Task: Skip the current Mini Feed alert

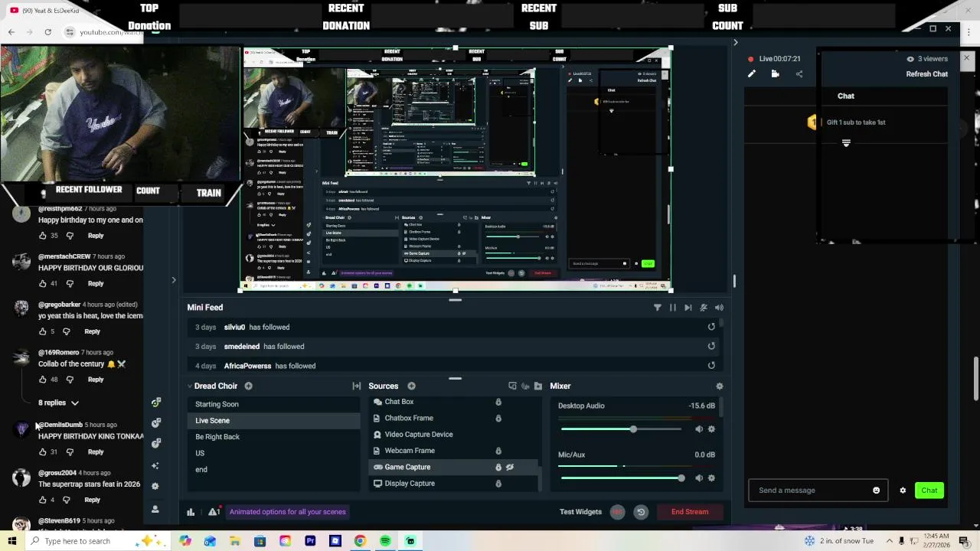Action: tap(688, 308)
